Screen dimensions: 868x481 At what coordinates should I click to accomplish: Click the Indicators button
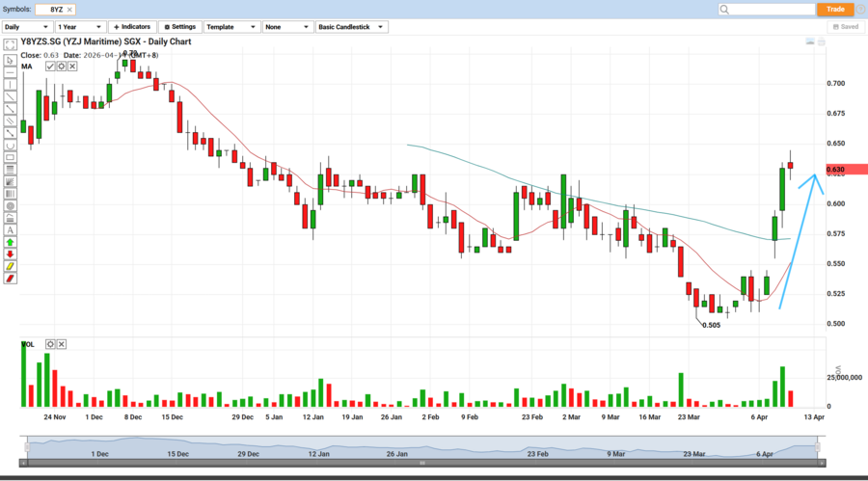131,27
